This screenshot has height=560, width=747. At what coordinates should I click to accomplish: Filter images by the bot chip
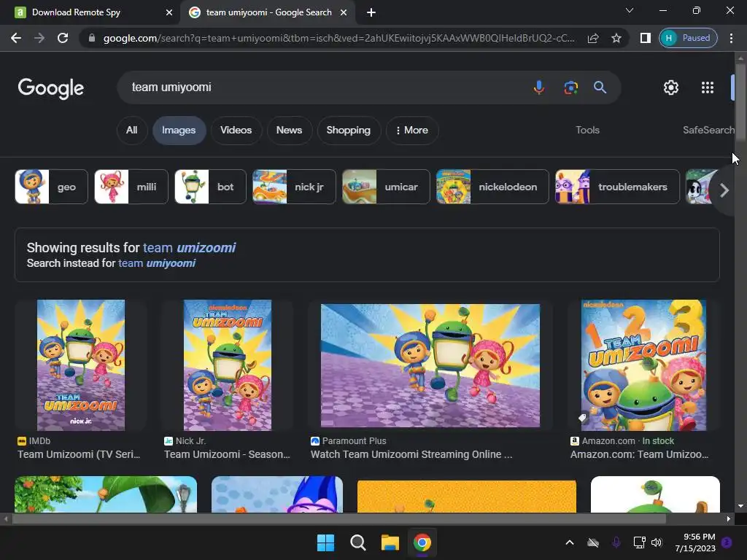[x=211, y=187]
